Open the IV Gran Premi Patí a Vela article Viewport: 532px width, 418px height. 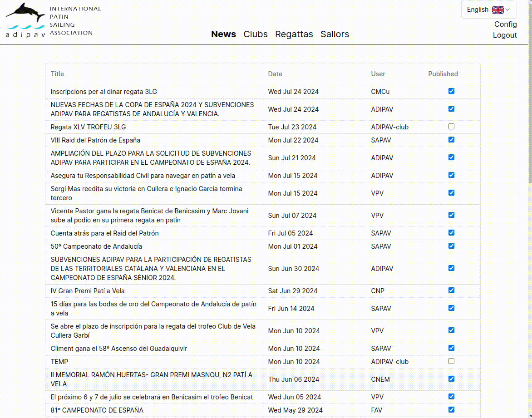click(x=88, y=291)
